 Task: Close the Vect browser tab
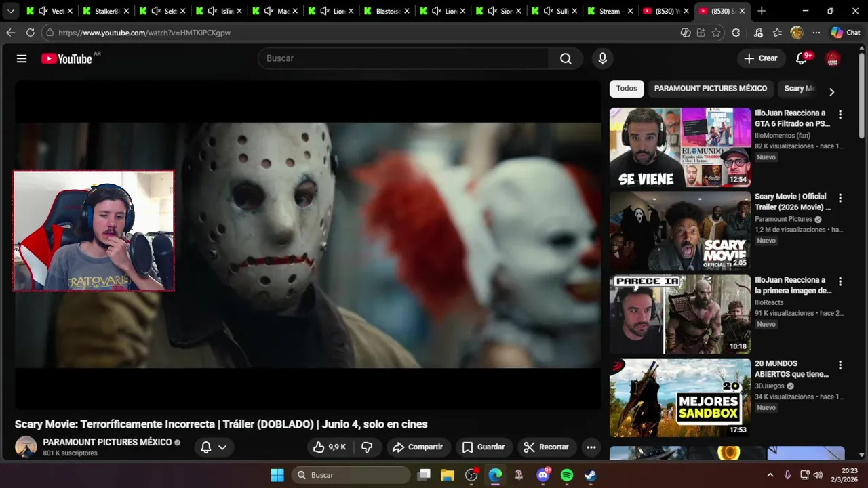[71, 11]
